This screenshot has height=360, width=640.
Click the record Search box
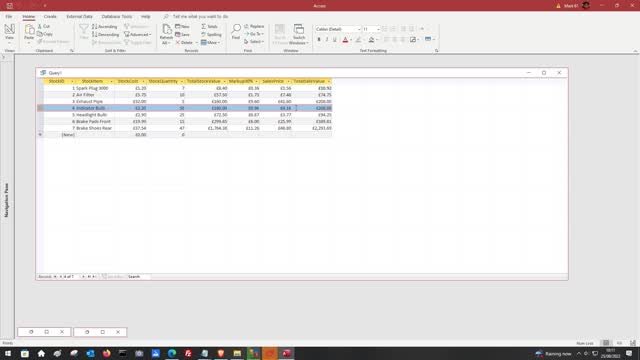[138, 276]
